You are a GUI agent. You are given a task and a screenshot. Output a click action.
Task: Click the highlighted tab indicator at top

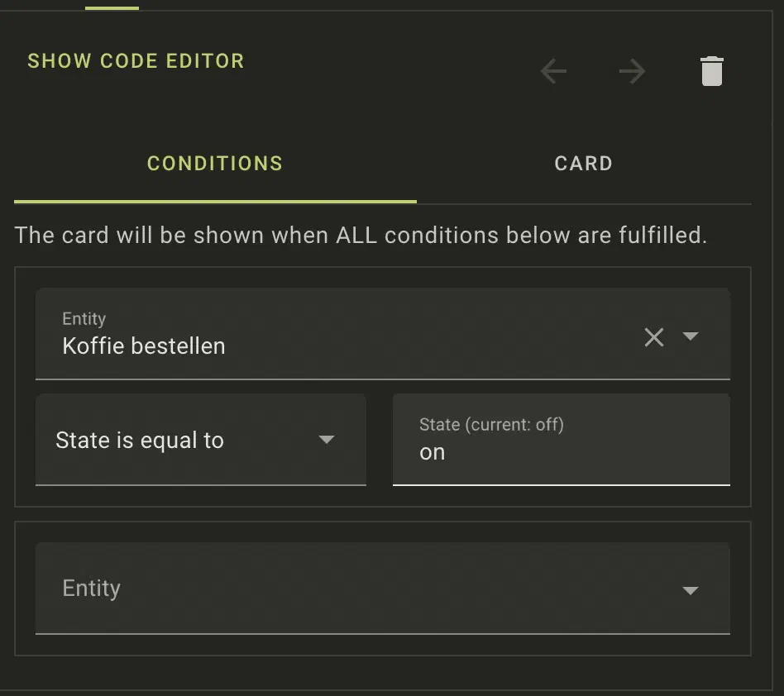coord(112,8)
